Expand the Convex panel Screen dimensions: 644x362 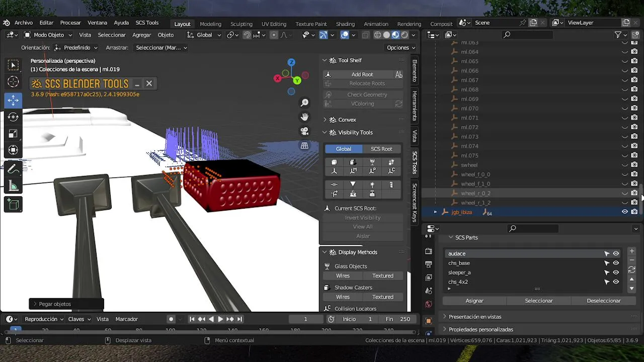coord(325,120)
